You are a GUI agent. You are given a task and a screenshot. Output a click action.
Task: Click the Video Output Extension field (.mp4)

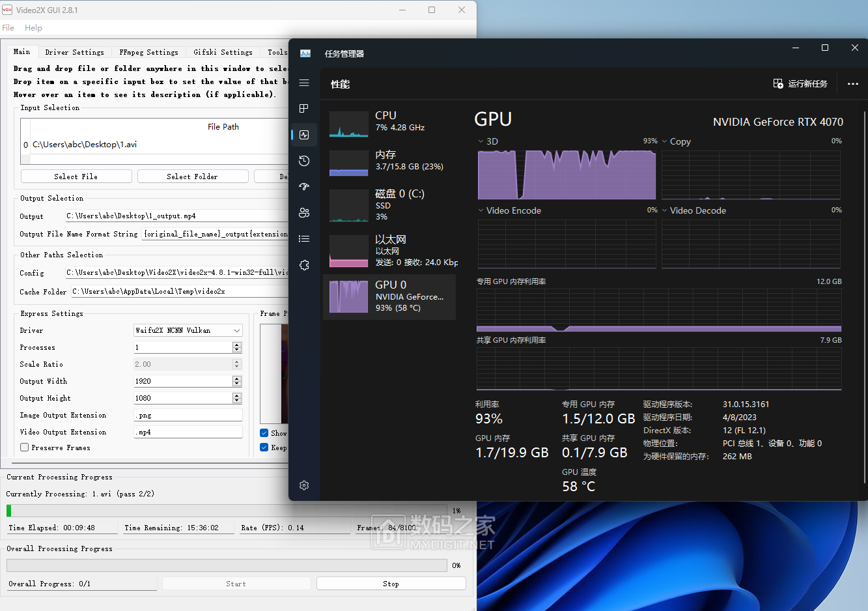pos(188,432)
